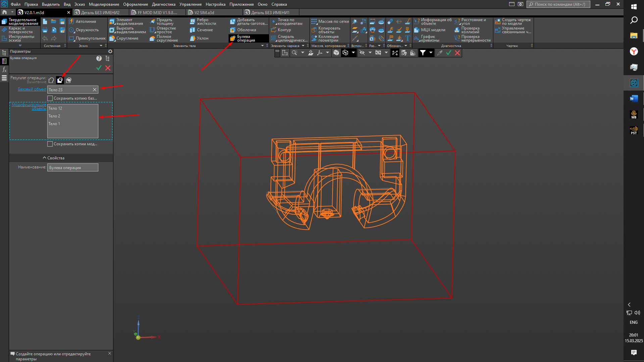The image size is (644, 362).
Task: Select the Прямоугольник rectangle tool
Action: pos(87,38)
